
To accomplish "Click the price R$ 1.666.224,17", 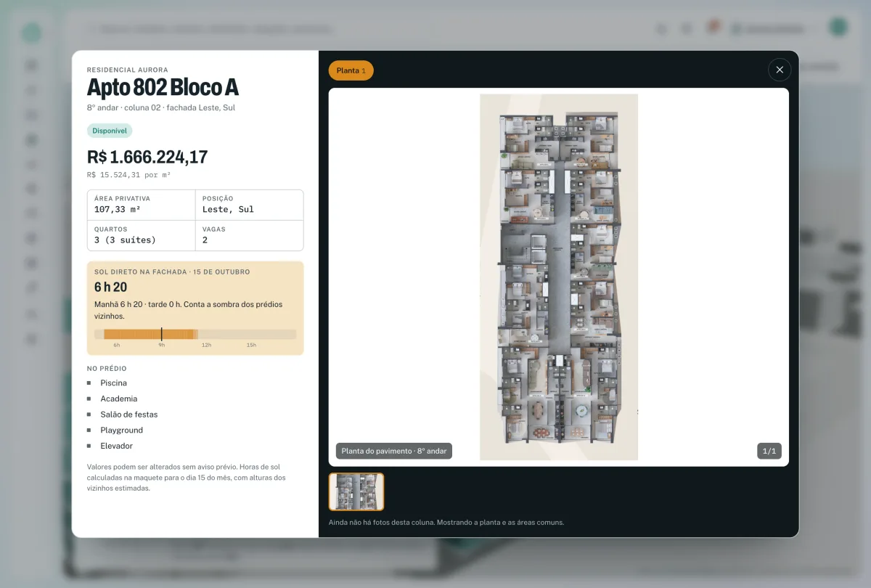I will tap(147, 157).
